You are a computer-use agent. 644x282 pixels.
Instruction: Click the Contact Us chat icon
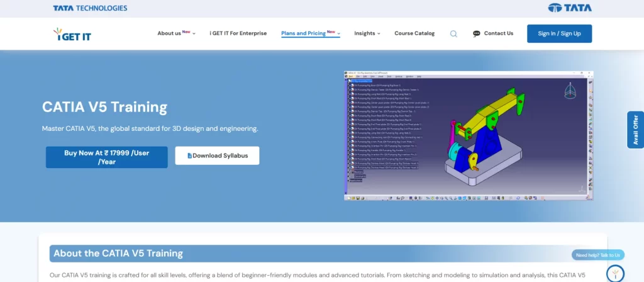[x=477, y=34]
